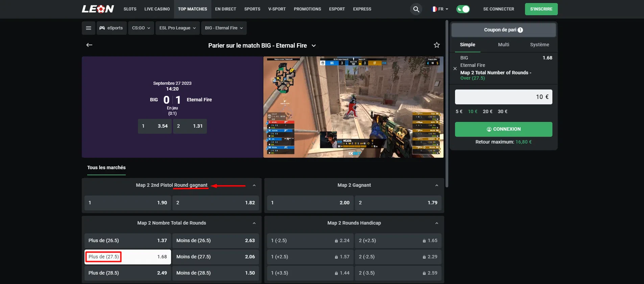Image resolution: width=644 pixels, height=284 pixels.
Task: Select Map 2 Gagnant team 1 at 2.00
Action: 310,203
